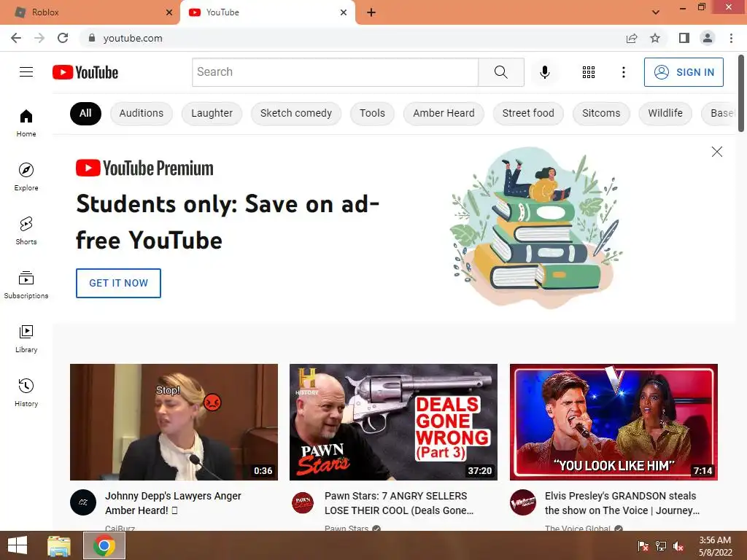The width and height of the screenshot is (747, 560).
Task: Open File Explorer from the taskbar
Action: 59,545
